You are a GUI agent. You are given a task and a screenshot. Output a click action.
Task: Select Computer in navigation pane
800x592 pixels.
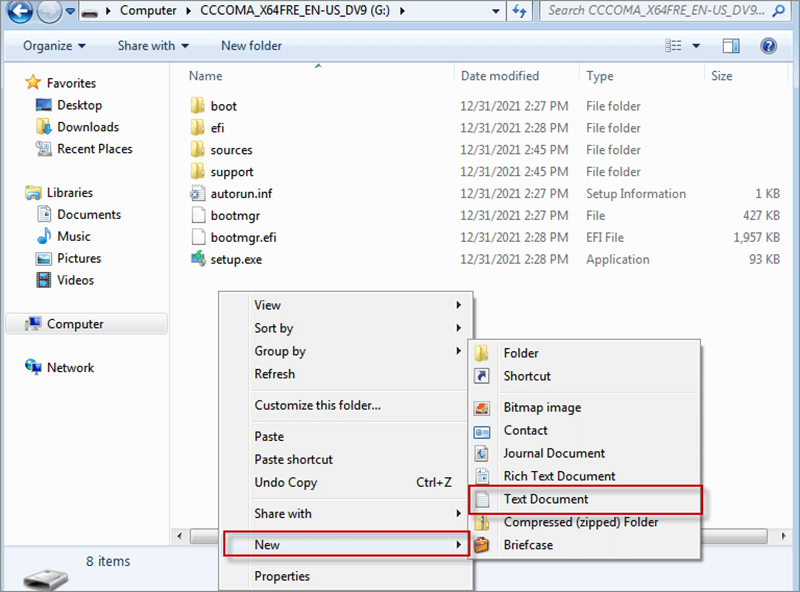pyautogui.click(x=86, y=324)
